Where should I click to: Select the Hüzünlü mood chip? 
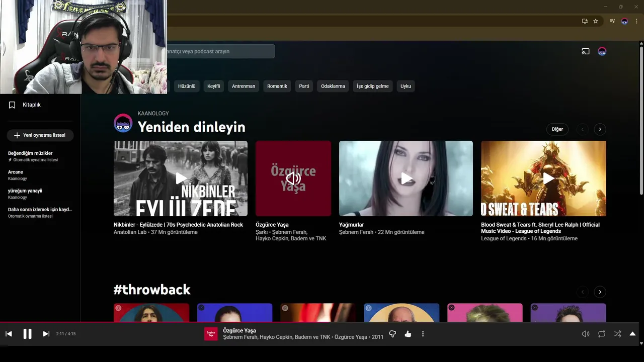coord(187,86)
